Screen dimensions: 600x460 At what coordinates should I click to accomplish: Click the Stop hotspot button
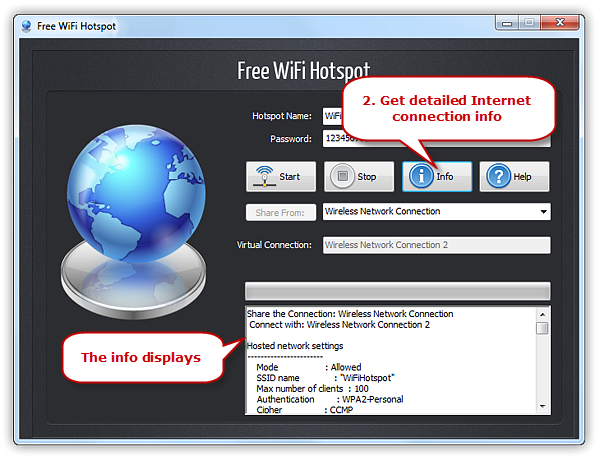pyautogui.click(x=359, y=176)
